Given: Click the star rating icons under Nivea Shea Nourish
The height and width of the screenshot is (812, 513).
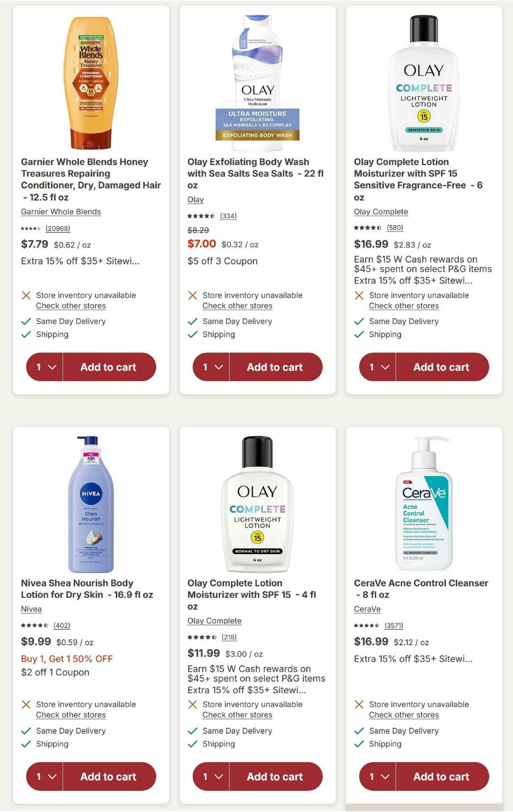Looking at the screenshot, I should [x=35, y=625].
